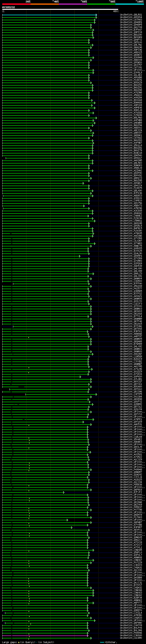The width and height of the screenshot is (146, 644).
Task: Open UniRef100_Q9FPI8 entry
Action: coord(131,32)
